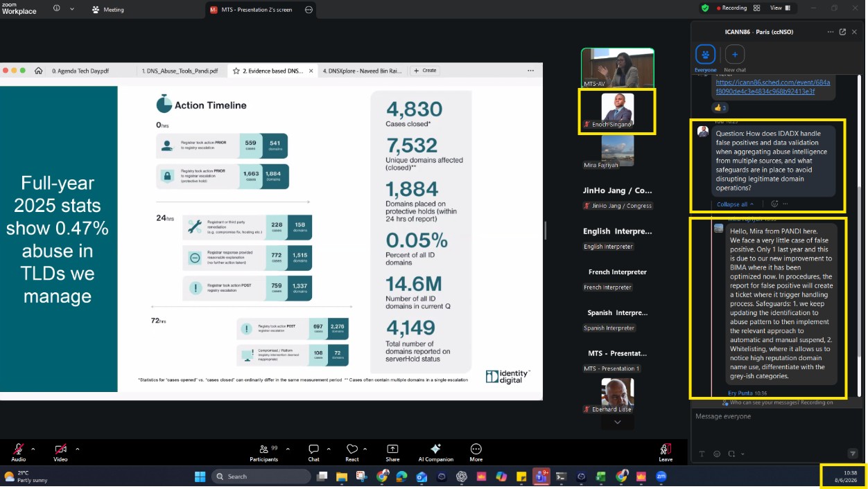Close the ICANN86 chat panel
The image size is (868, 489).
click(x=856, y=32)
